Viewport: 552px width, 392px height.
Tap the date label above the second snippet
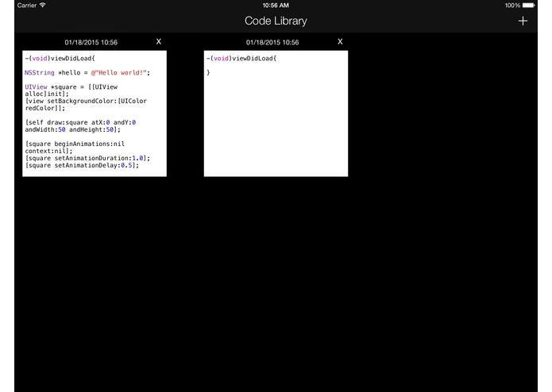pyautogui.click(x=272, y=43)
